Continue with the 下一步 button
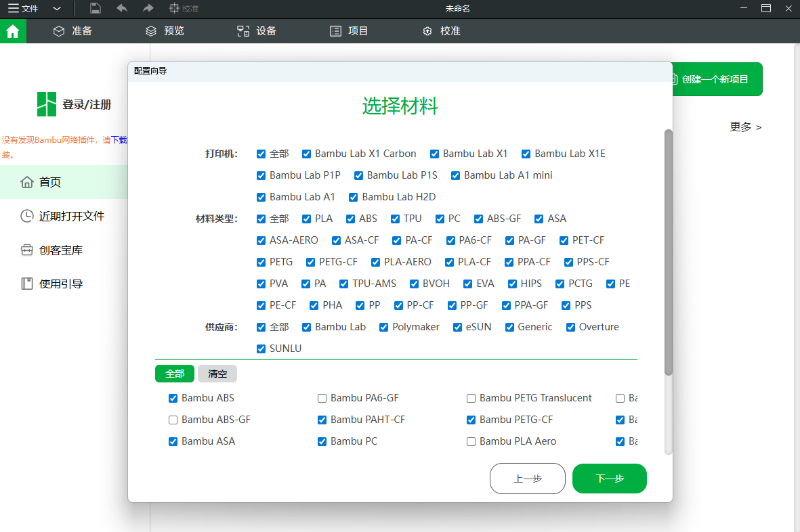800x532 pixels. [x=610, y=479]
